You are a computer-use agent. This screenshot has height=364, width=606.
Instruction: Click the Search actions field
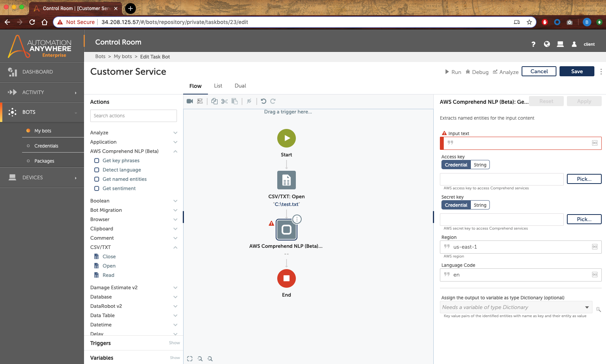(x=134, y=116)
